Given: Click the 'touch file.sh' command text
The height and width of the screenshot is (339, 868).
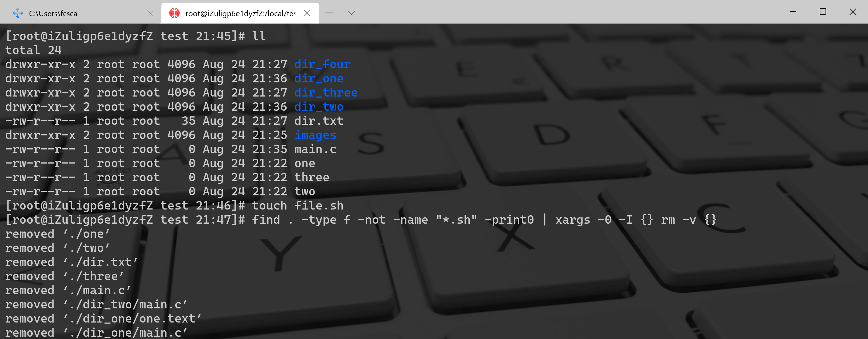Looking at the screenshot, I should tap(297, 205).
